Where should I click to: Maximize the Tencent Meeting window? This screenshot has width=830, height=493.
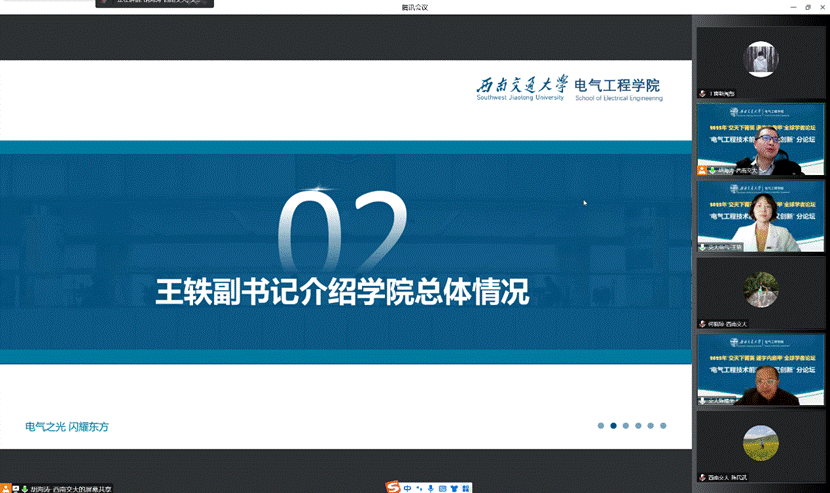(x=807, y=7)
